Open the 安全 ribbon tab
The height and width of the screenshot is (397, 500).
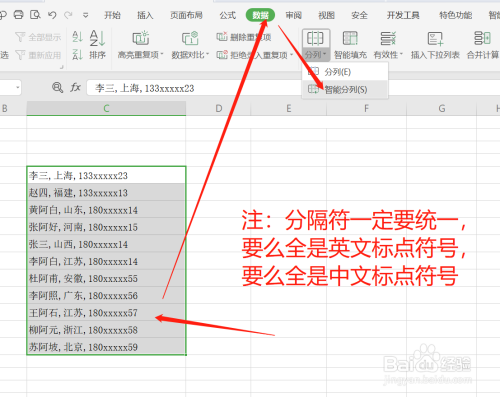[359, 15]
